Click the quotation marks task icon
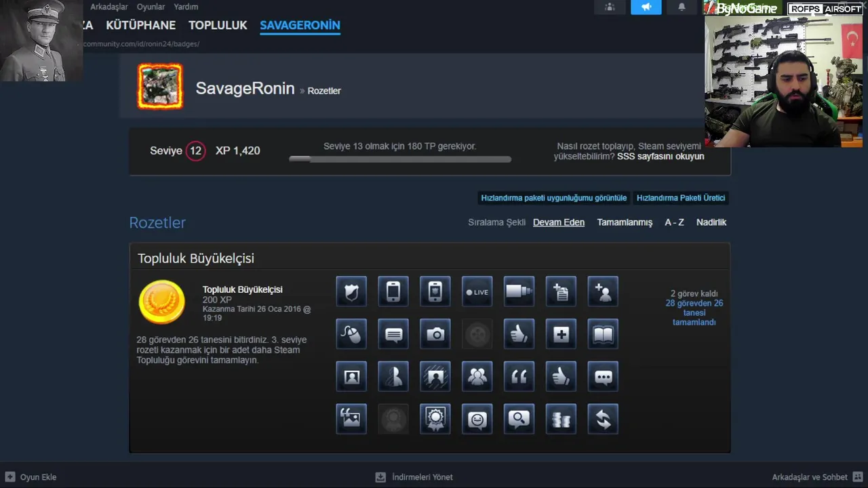This screenshot has width=868, height=488. tap(519, 376)
